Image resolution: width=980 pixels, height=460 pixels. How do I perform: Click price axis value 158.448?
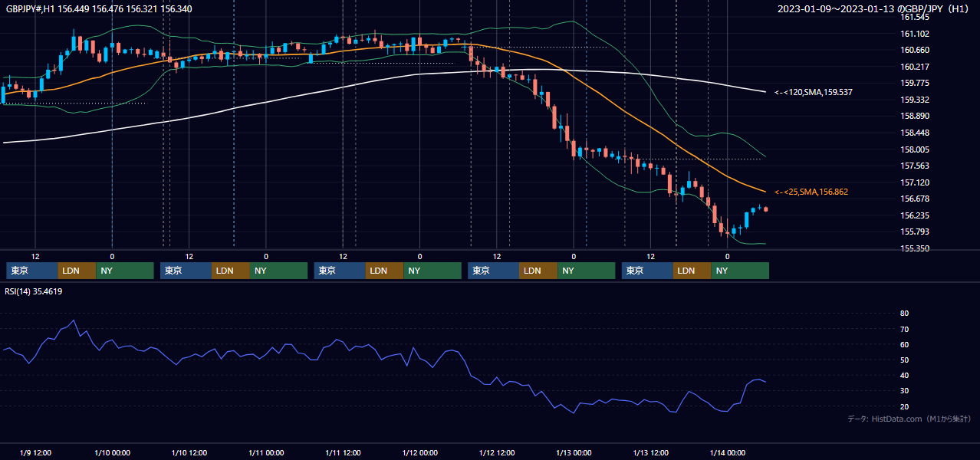click(x=914, y=133)
